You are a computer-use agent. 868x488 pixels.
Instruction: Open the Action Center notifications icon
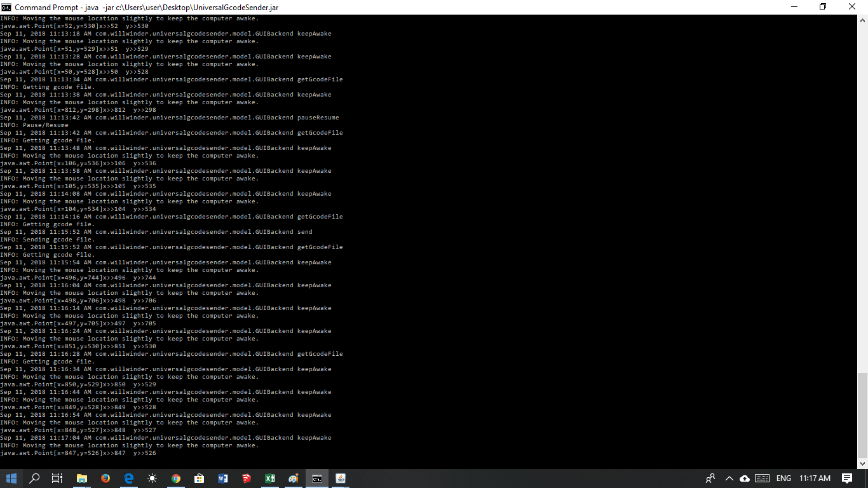[847, 478]
